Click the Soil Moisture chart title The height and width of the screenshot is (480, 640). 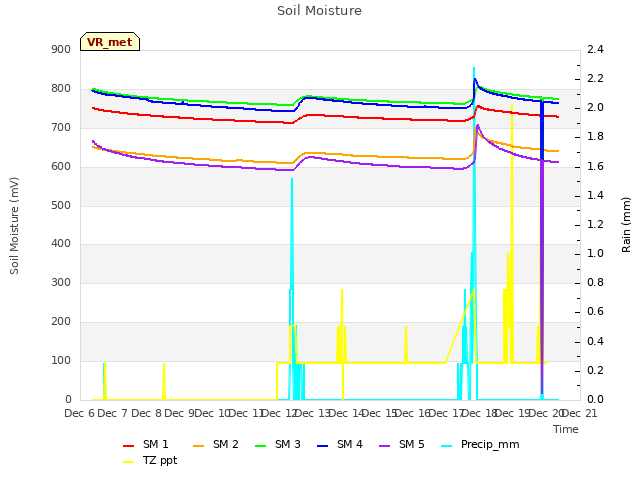[320, 11]
